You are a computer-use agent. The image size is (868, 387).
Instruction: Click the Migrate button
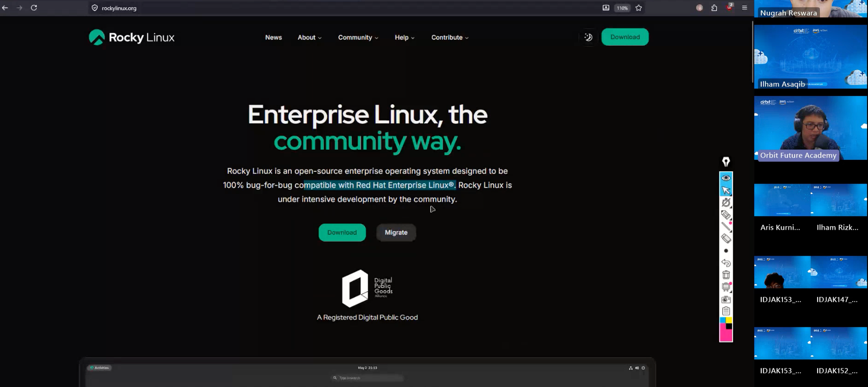pos(396,232)
